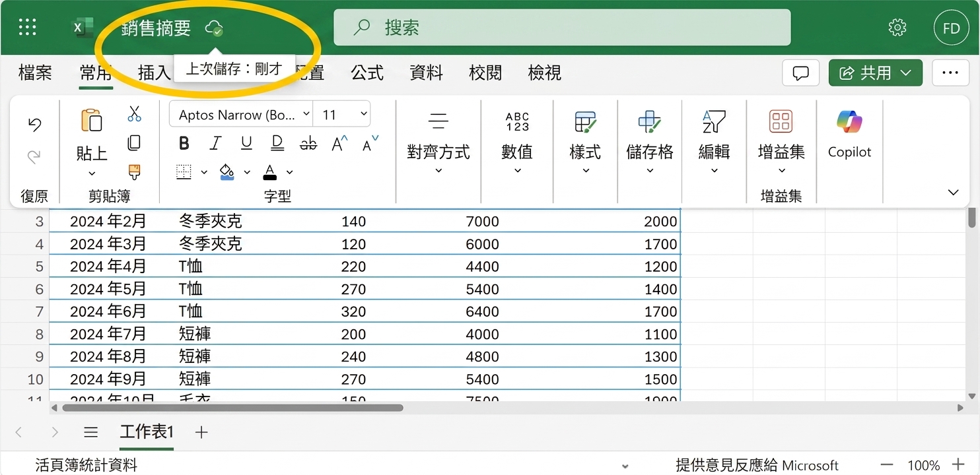Click the horizontal scrollbar thumb

[232, 408]
